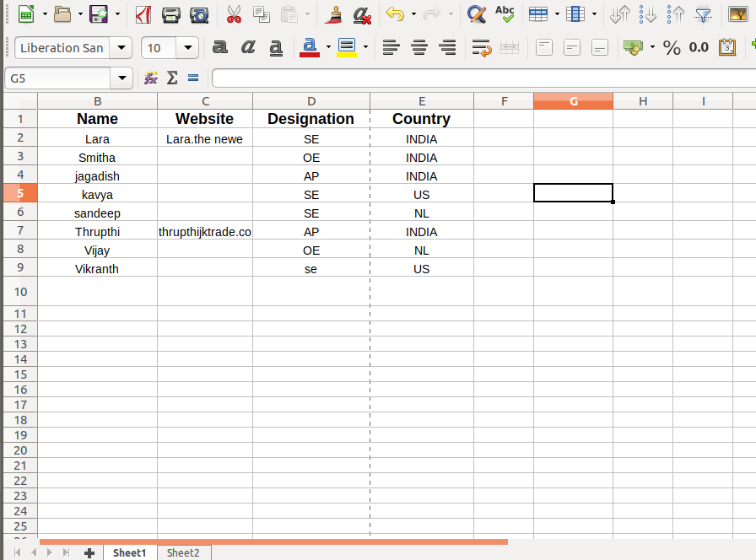Open the font name dropdown
756x560 pixels.
tap(121, 48)
